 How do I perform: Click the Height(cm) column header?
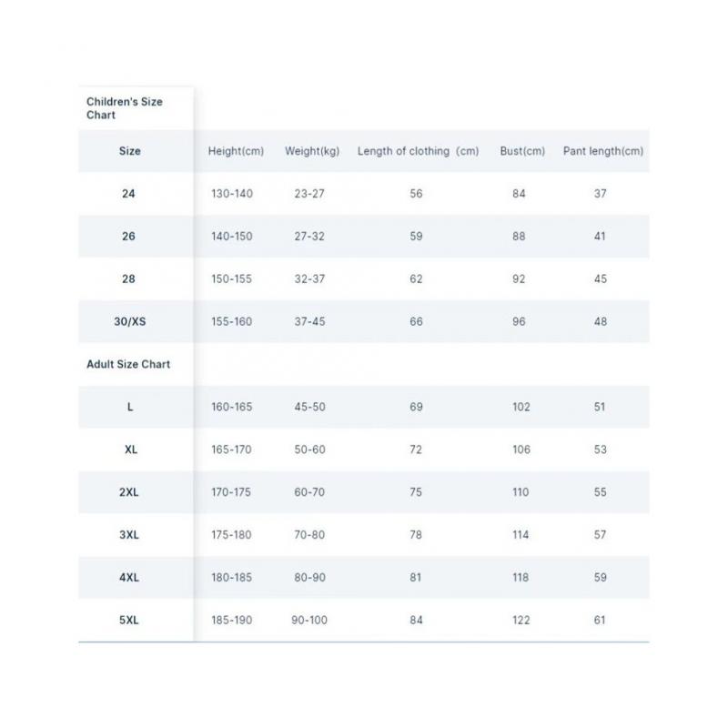click(236, 151)
